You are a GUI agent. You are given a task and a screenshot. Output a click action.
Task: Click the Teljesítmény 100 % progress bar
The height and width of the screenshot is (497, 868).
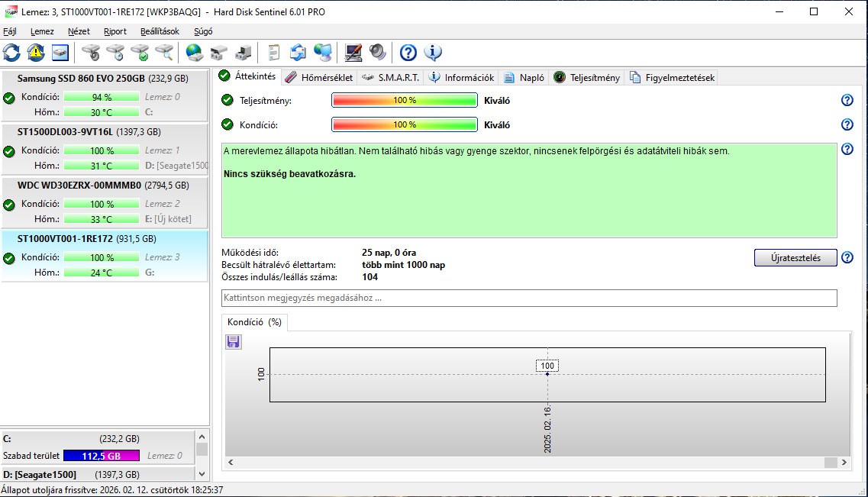(404, 100)
